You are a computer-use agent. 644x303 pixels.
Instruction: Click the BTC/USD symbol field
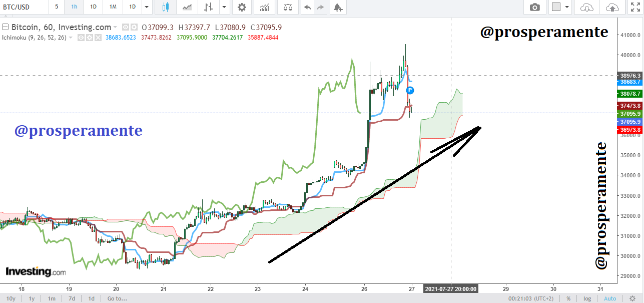coord(24,7)
